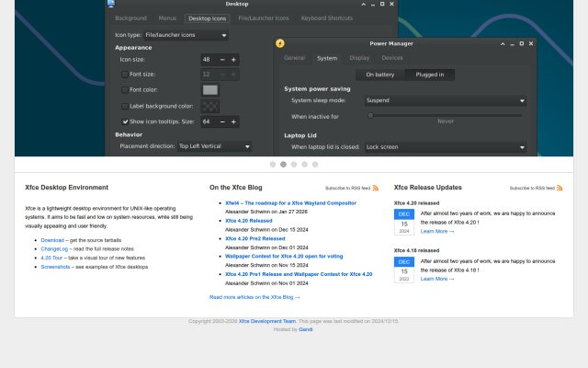Viewport: 588px width, 368px height.
Task: Roll up the Power Manager window with the up-arrow button
Action: (x=503, y=44)
